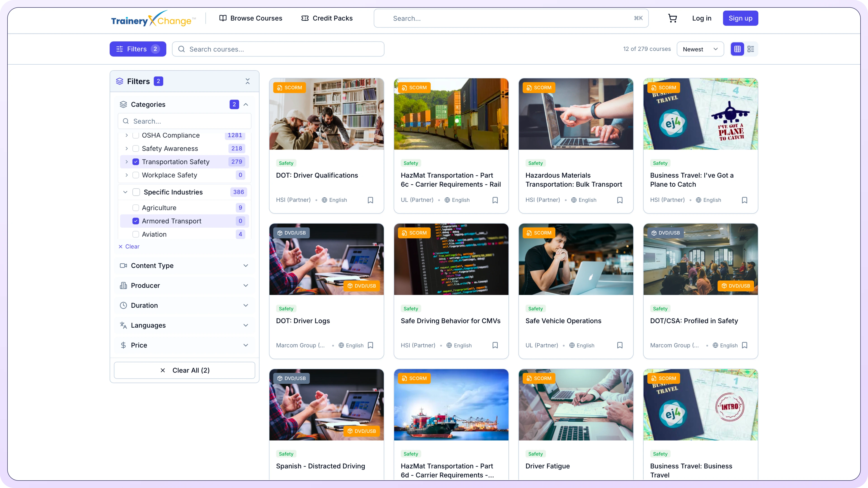
Task: Bookmark the Safe Driving Behavior for CMVs course
Action: tap(495, 345)
